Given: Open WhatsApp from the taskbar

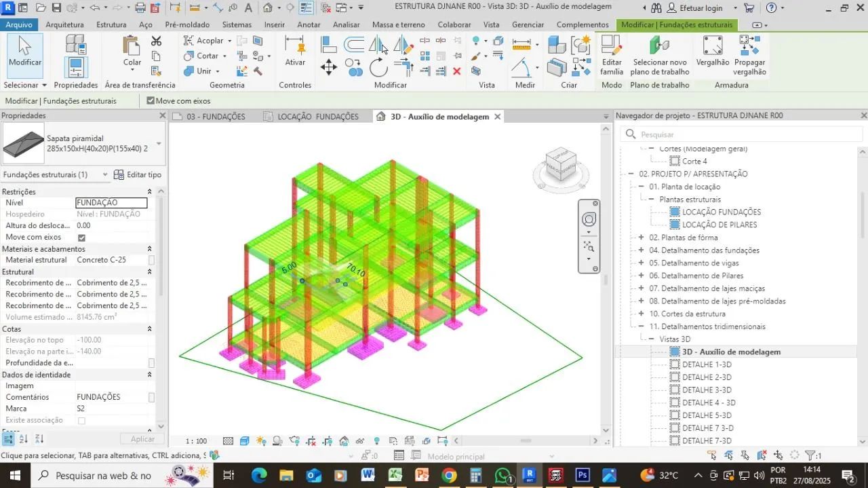Looking at the screenshot, I should (502, 475).
